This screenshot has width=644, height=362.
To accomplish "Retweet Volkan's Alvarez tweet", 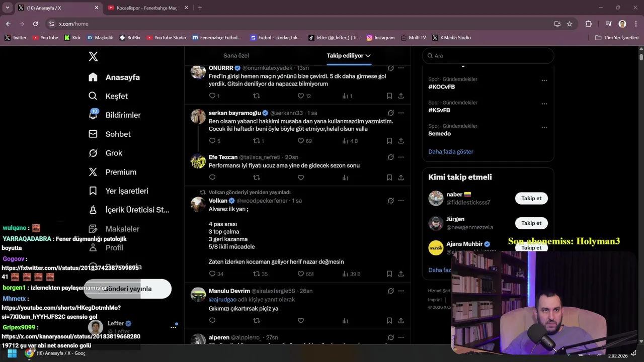I will tap(257, 274).
